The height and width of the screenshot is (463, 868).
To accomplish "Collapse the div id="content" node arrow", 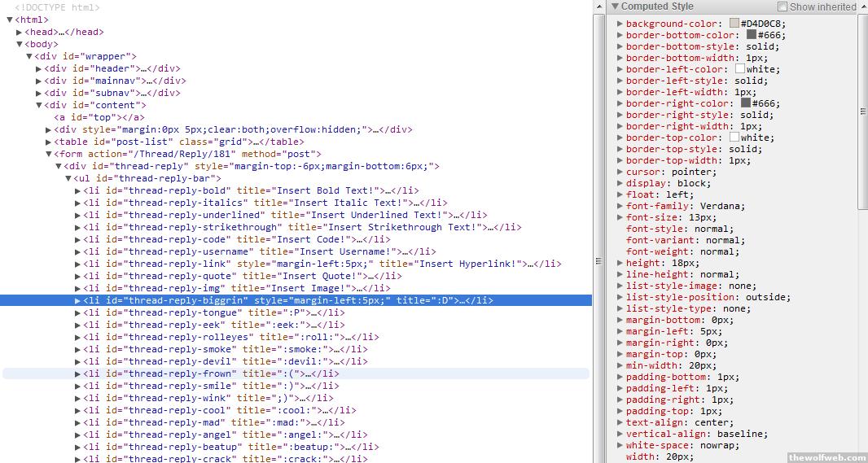I will [x=38, y=106].
